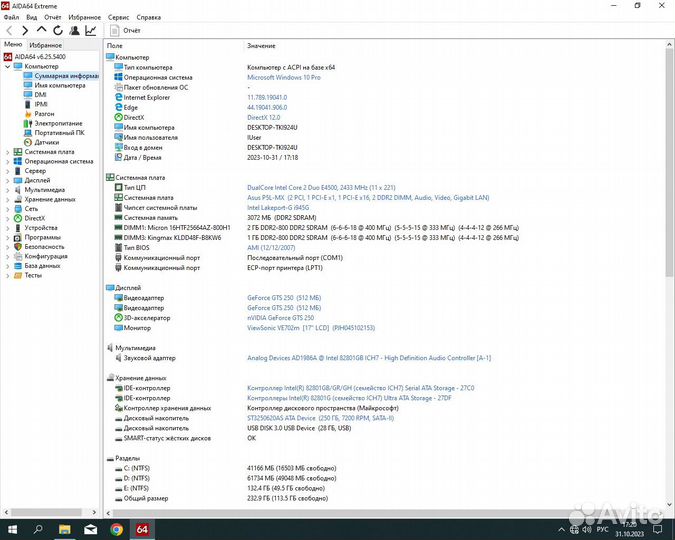This screenshot has width=675, height=540.
Task: Click the База данных icon in sidebar
Action: (18, 266)
